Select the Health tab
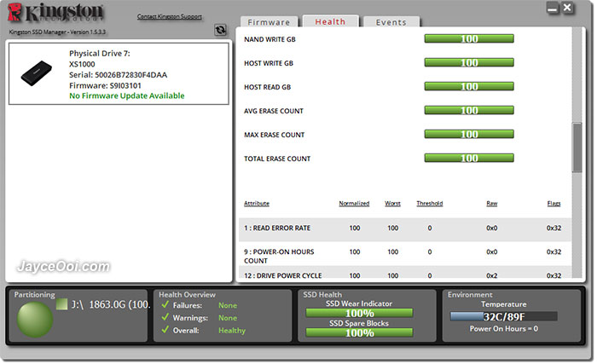This screenshot has height=364, width=597. [330, 21]
